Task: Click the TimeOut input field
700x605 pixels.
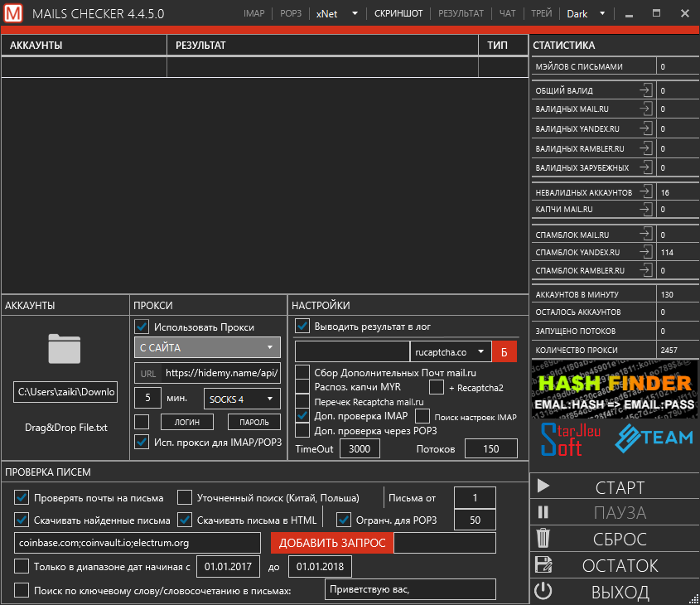Action: 360,448
